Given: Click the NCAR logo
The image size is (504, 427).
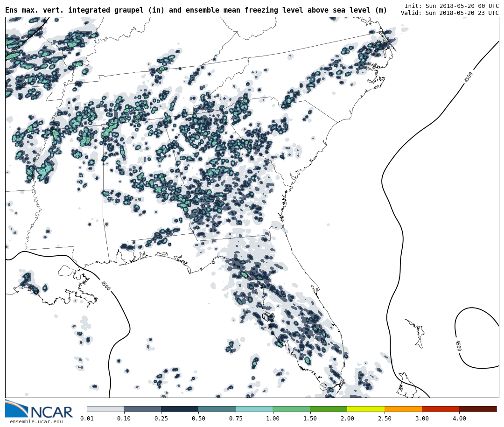Looking at the screenshot, I should click(x=39, y=410).
